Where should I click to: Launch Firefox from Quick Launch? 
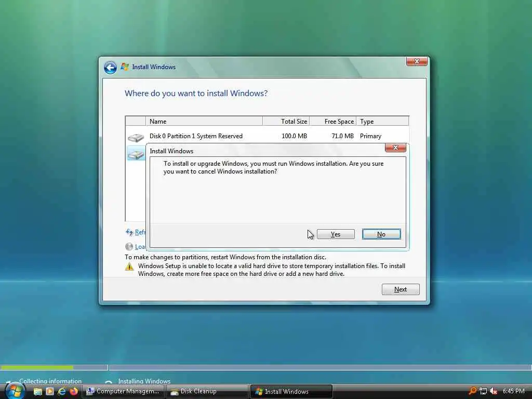74,391
